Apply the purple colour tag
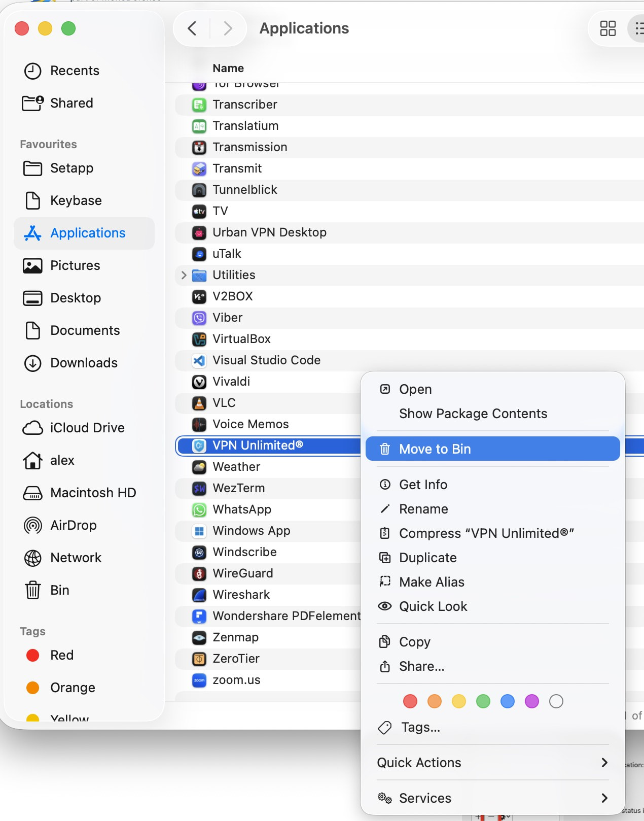 (x=531, y=701)
